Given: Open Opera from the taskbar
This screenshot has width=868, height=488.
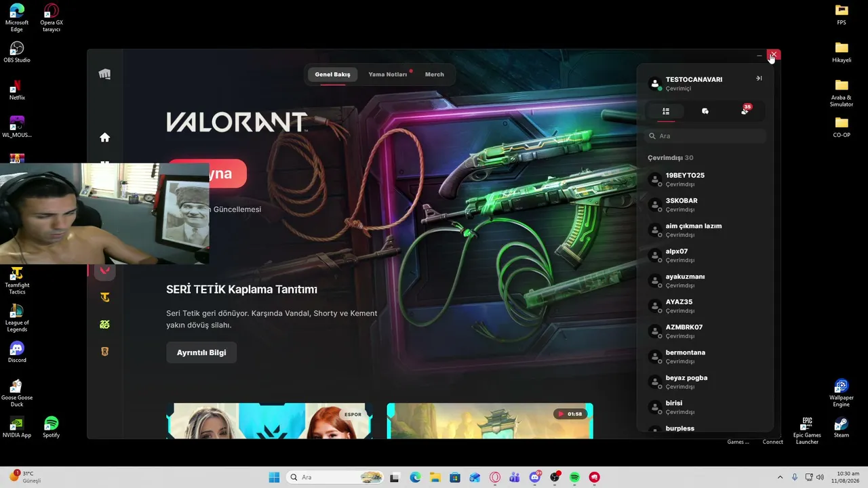Looking at the screenshot, I should click(495, 477).
